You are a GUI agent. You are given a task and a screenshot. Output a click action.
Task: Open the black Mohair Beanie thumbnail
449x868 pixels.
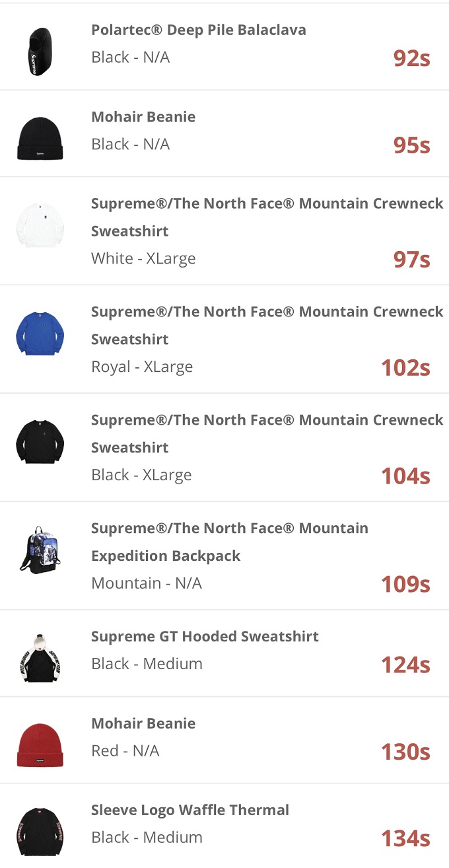tap(40, 138)
